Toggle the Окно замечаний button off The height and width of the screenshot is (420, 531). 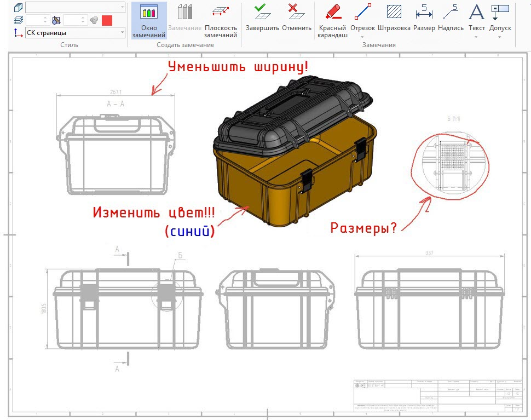click(149, 19)
